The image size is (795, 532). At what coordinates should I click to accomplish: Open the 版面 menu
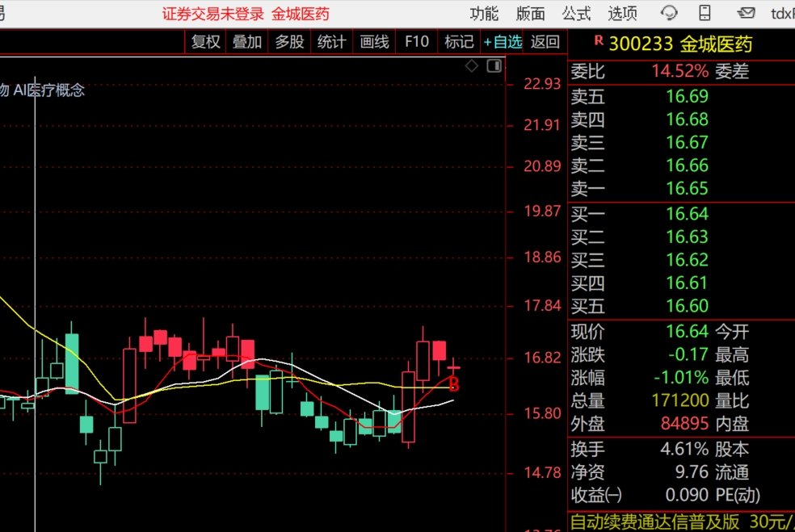[x=530, y=14]
